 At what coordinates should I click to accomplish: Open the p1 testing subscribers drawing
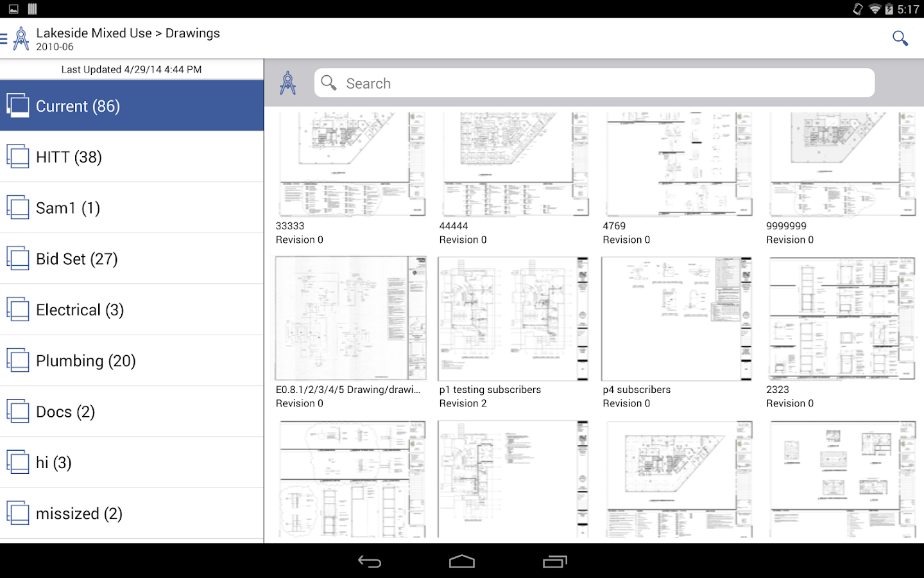[513, 318]
